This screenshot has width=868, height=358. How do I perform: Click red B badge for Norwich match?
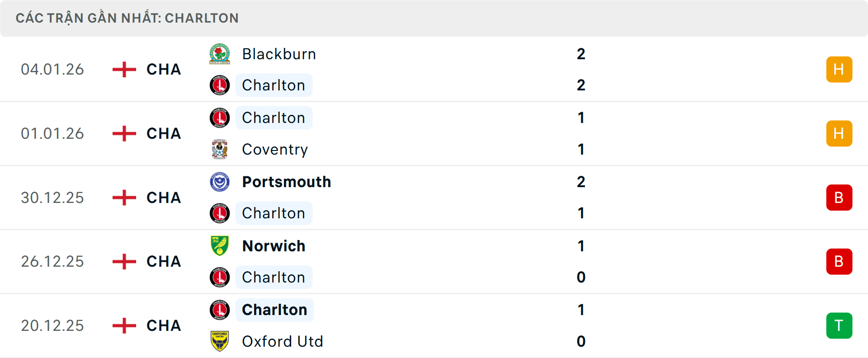(839, 262)
